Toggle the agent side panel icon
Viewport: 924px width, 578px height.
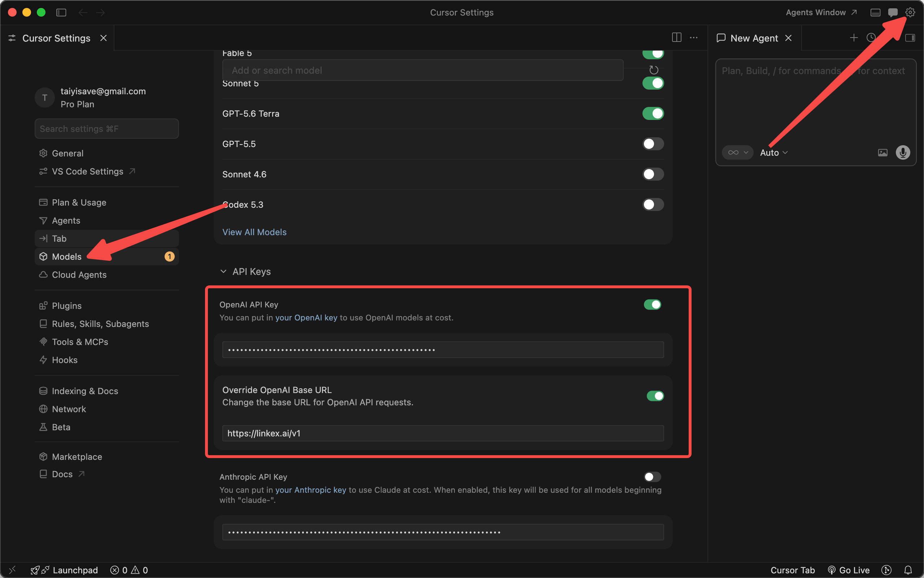pyautogui.click(x=910, y=38)
